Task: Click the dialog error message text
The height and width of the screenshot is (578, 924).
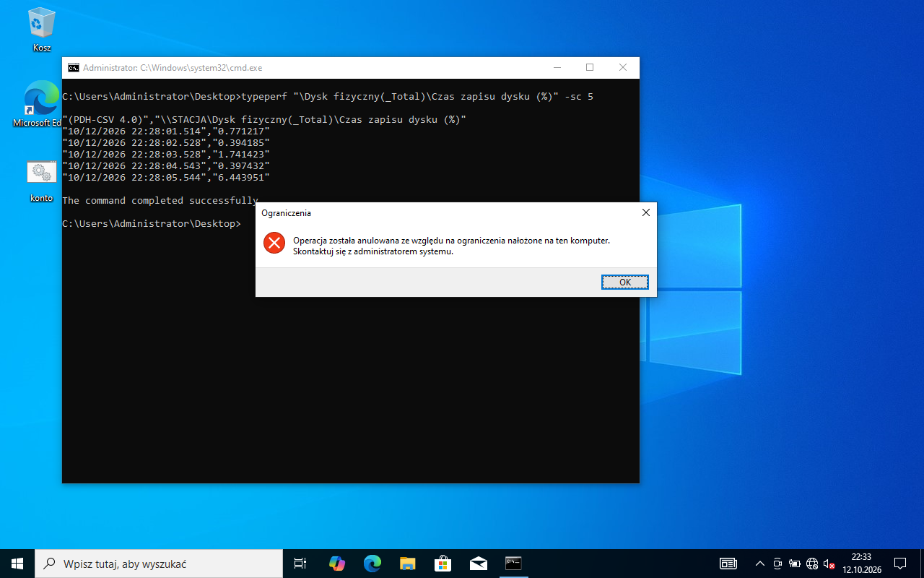Action: (x=451, y=246)
